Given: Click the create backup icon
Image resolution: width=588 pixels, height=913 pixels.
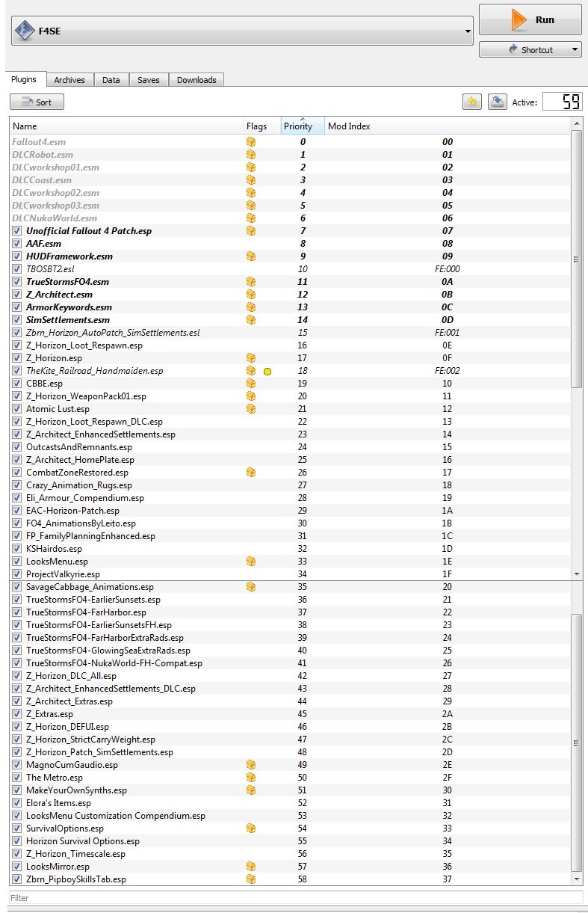Looking at the screenshot, I should (x=498, y=102).
